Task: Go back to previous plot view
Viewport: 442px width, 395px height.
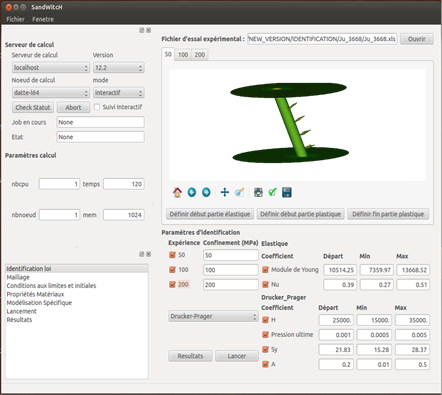Action: [192, 192]
